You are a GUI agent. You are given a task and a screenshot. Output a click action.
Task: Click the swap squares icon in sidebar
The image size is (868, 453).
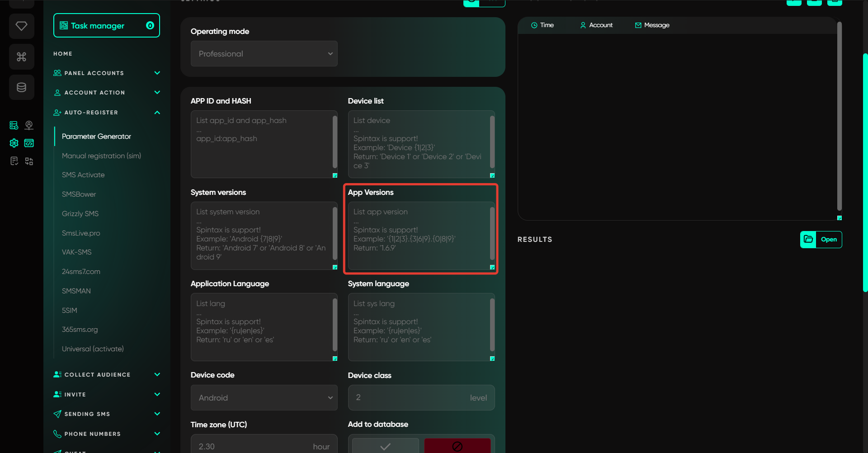pyautogui.click(x=29, y=161)
